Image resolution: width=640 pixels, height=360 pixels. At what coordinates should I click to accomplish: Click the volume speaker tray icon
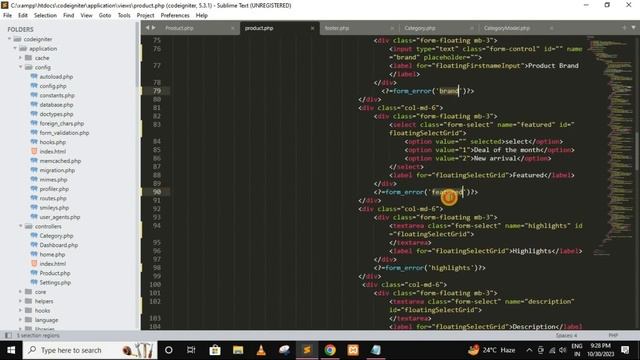[562, 350]
